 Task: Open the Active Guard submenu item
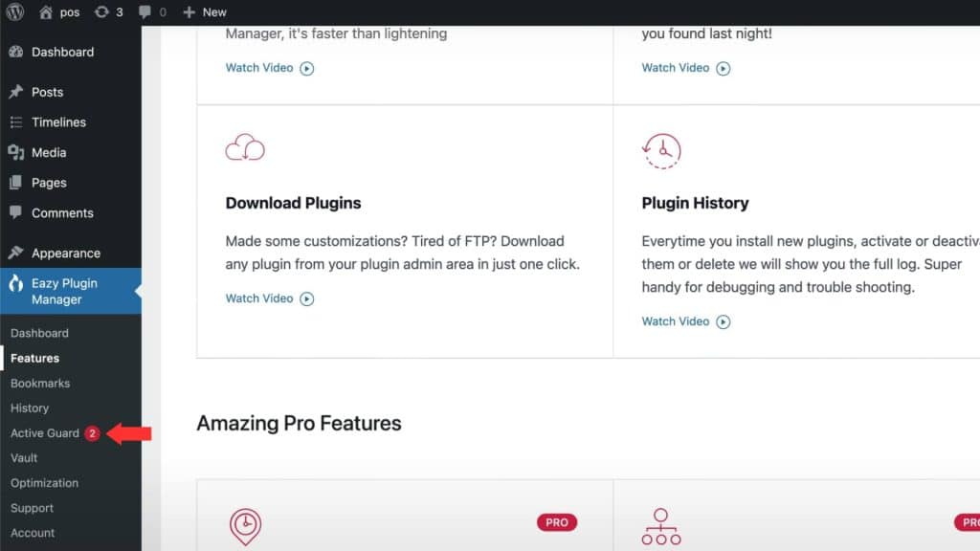(45, 433)
